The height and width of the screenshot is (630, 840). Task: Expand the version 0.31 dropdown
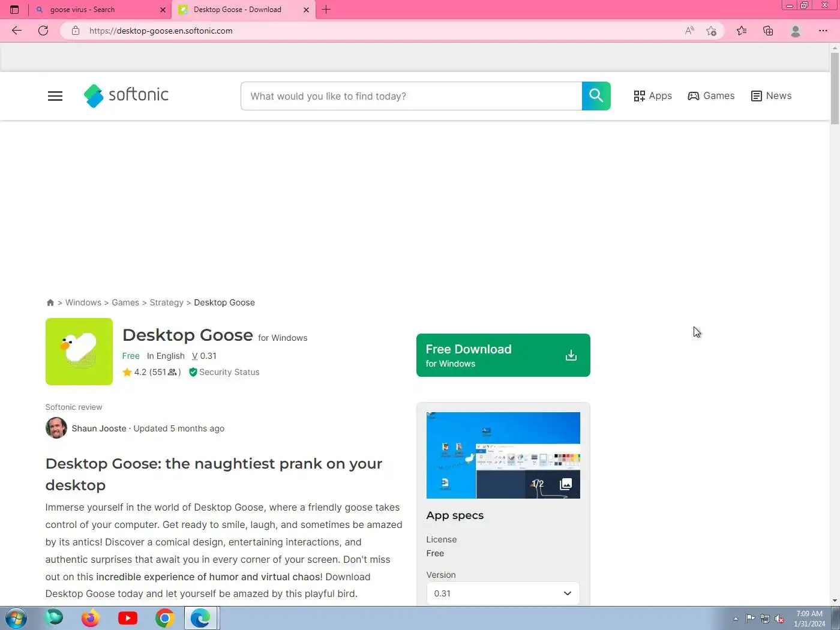point(503,593)
